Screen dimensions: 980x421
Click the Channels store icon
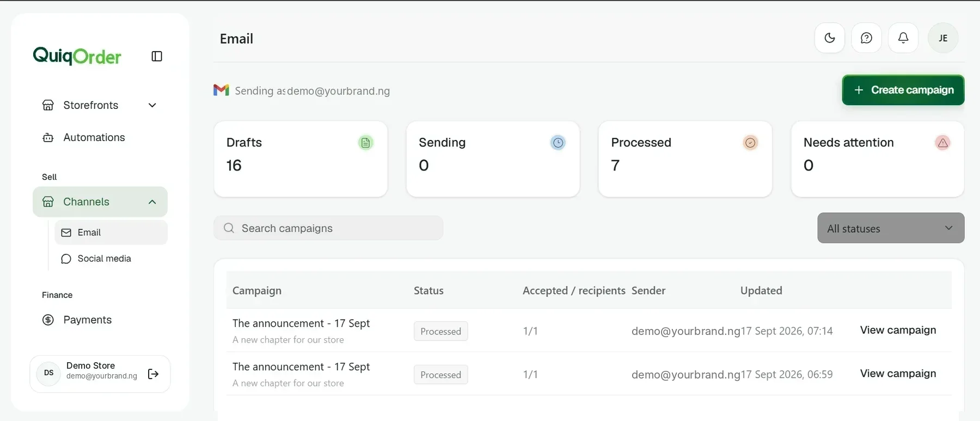(x=48, y=202)
